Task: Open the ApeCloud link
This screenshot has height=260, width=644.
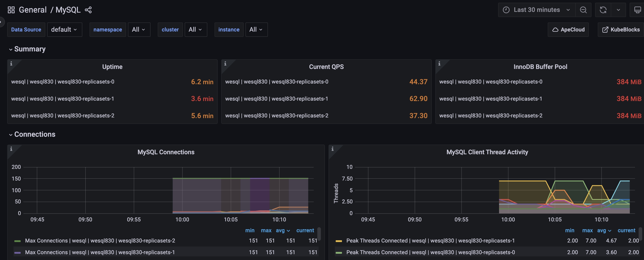Action: pyautogui.click(x=568, y=30)
